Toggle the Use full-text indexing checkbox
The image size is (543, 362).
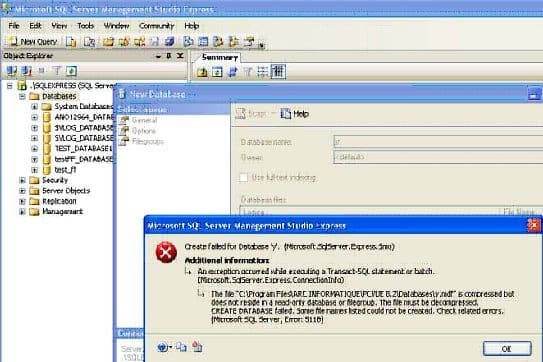243,178
